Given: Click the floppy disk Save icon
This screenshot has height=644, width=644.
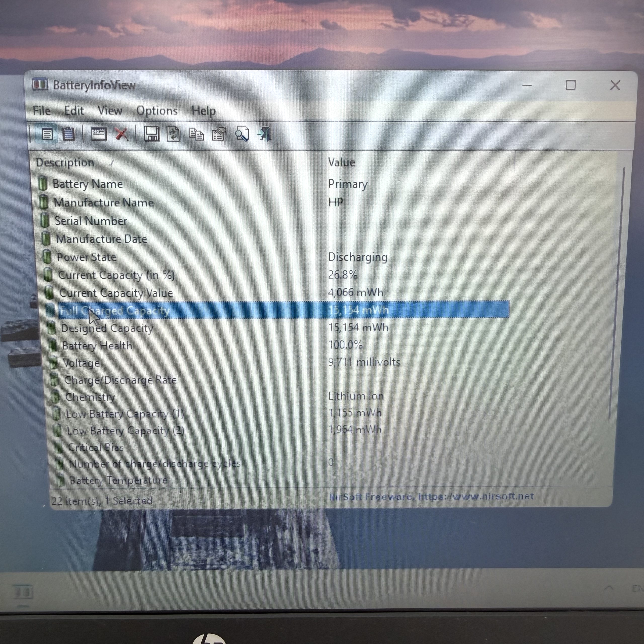Looking at the screenshot, I should 151,134.
